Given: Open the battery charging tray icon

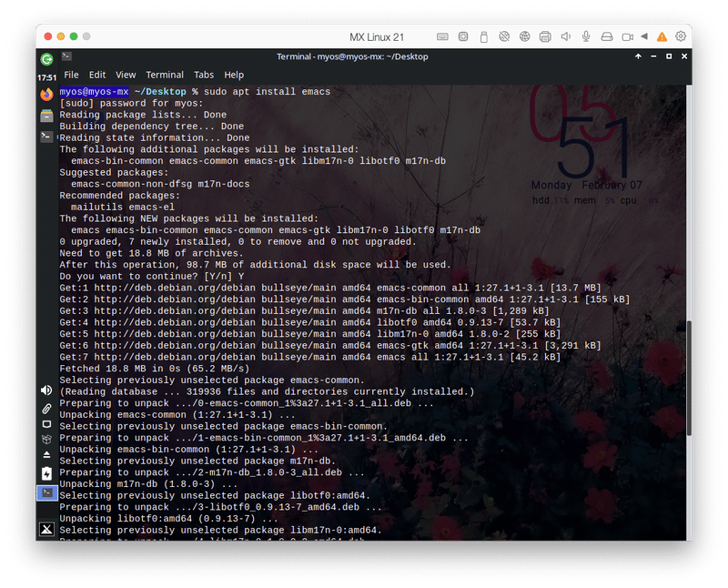Looking at the screenshot, I should coord(46,473).
